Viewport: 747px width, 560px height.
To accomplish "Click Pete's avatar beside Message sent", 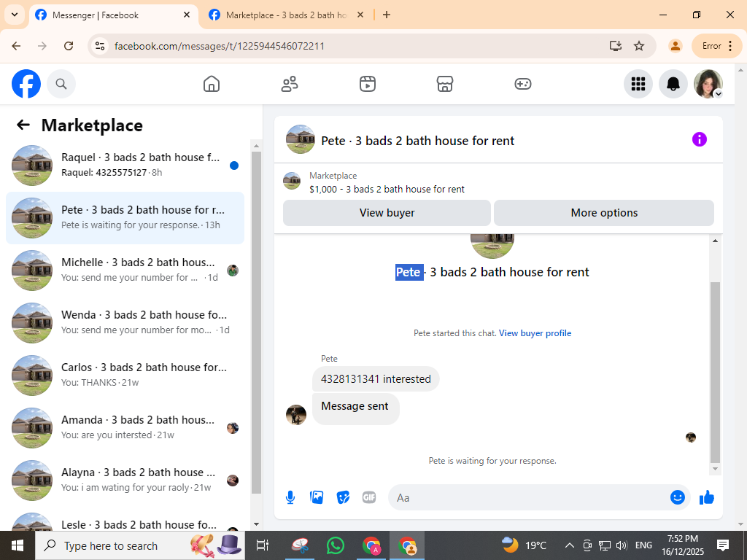I will pyautogui.click(x=296, y=415).
